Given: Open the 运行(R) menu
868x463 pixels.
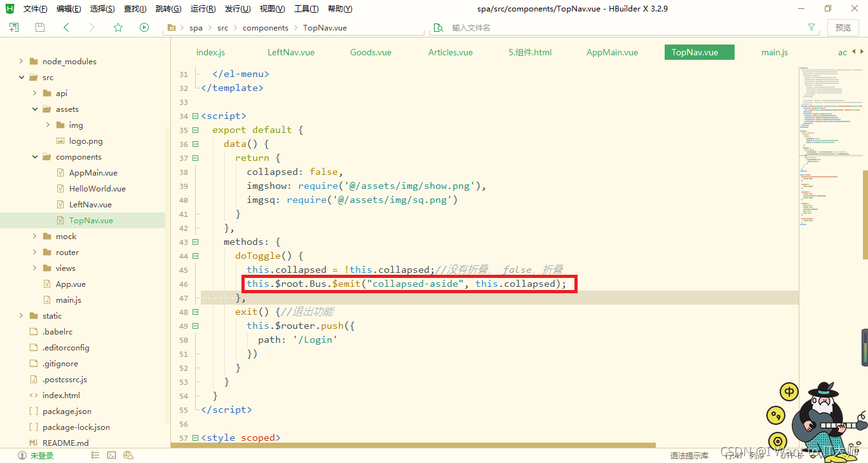Looking at the screenshot, I should click(203, 9).
